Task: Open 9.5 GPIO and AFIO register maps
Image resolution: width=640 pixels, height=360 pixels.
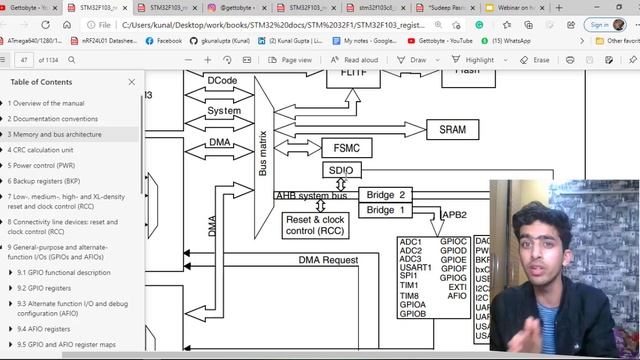Action: tap(66, 344)
